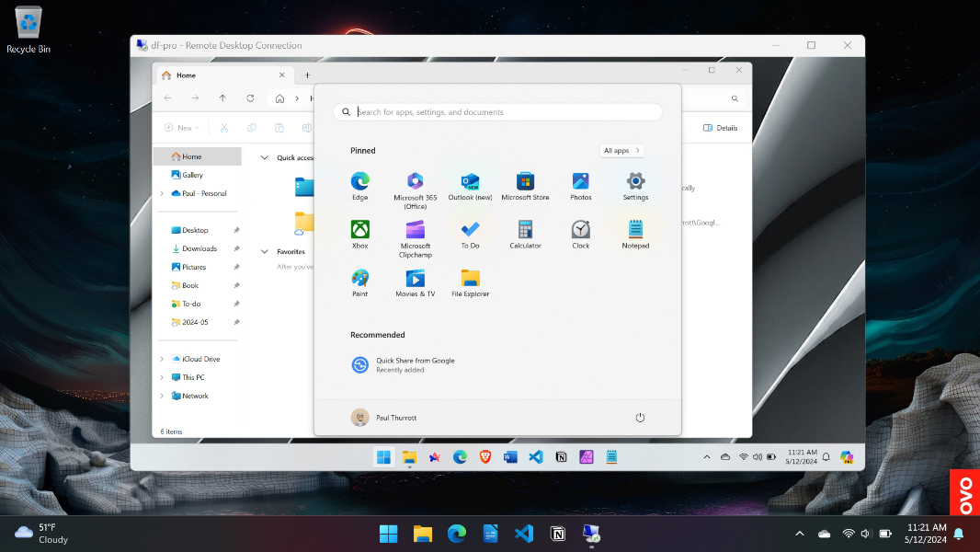Image resolution: width=980 pixels, height=552 pixels.
Task: Click the Start menu power icon
Action: click(640, 418)
